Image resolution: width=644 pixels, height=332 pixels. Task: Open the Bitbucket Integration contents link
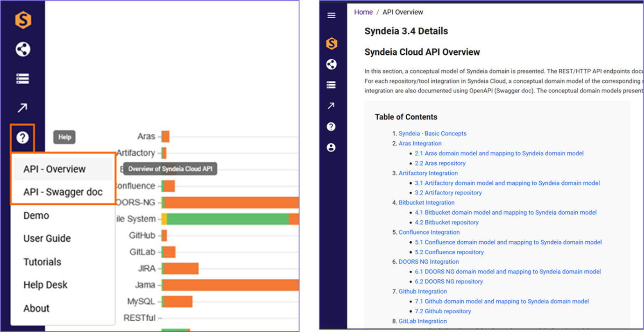(426, 202)
